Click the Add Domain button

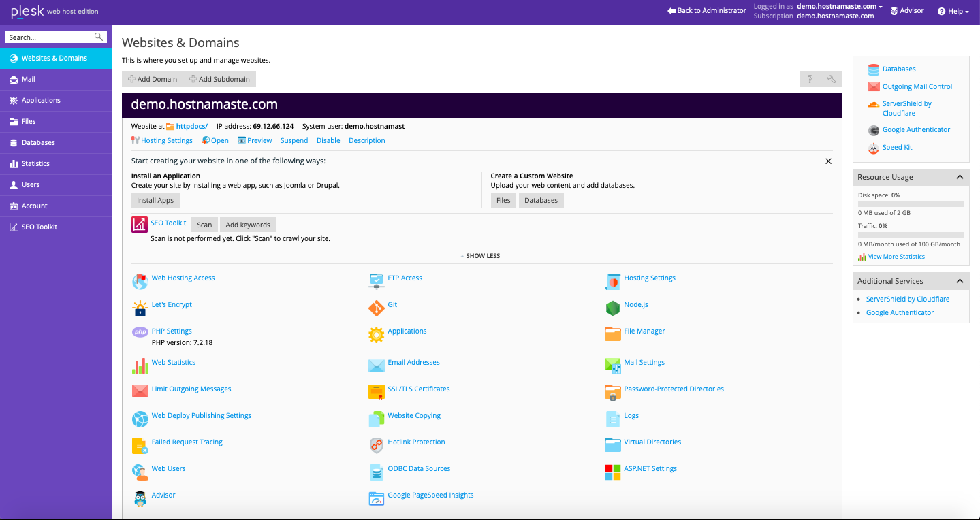(153, 79)
